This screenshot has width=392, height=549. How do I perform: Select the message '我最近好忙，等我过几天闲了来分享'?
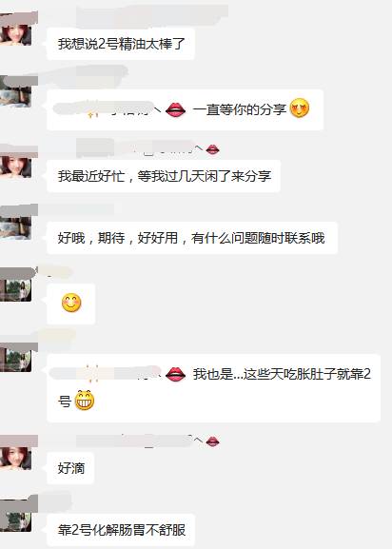[164, 176]
